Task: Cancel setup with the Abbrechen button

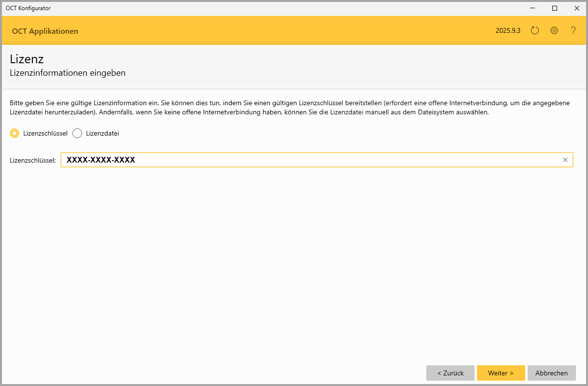Action: tap(551, 373)
